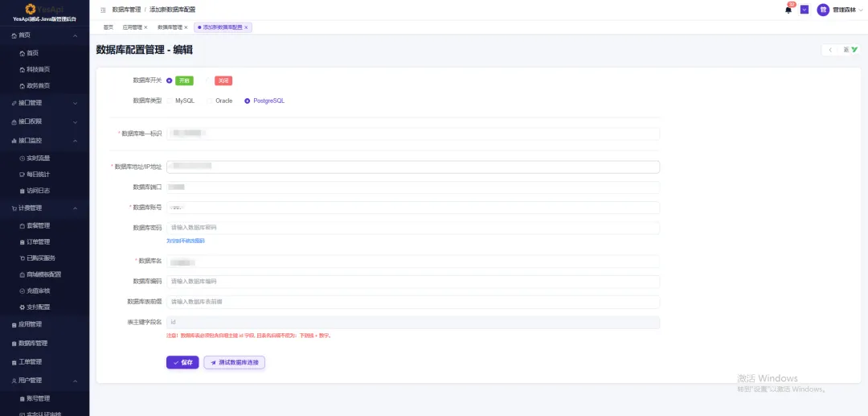Switch to the 首页 page tab
Viewport: 868px width, 416px height.
pos(108,27)
